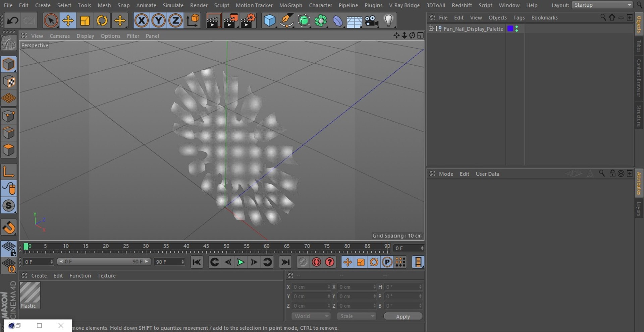Click the preview range slider bar
The image size is (644, 332).
tap(104, 262)
